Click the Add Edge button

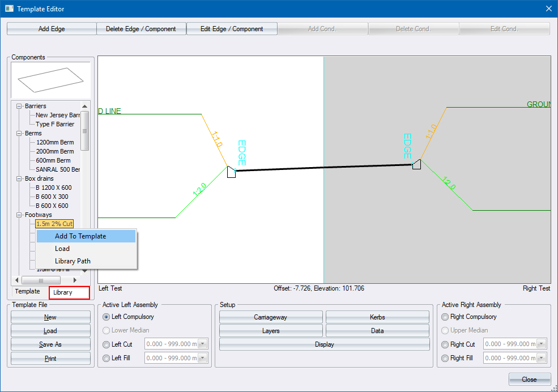pyautogui.click(x=52, y=29)
